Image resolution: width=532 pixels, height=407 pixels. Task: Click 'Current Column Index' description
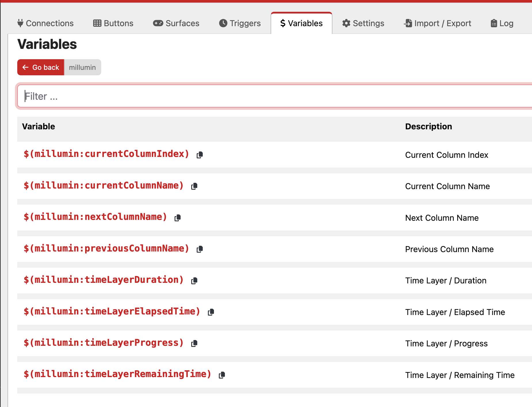coord(447,155)
